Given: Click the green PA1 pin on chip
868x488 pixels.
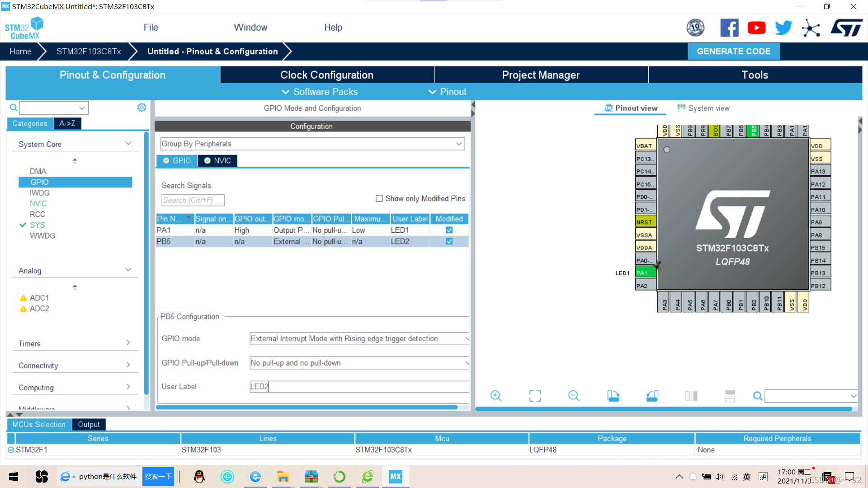Looking at the screenshot, I should tap(645, 273).
